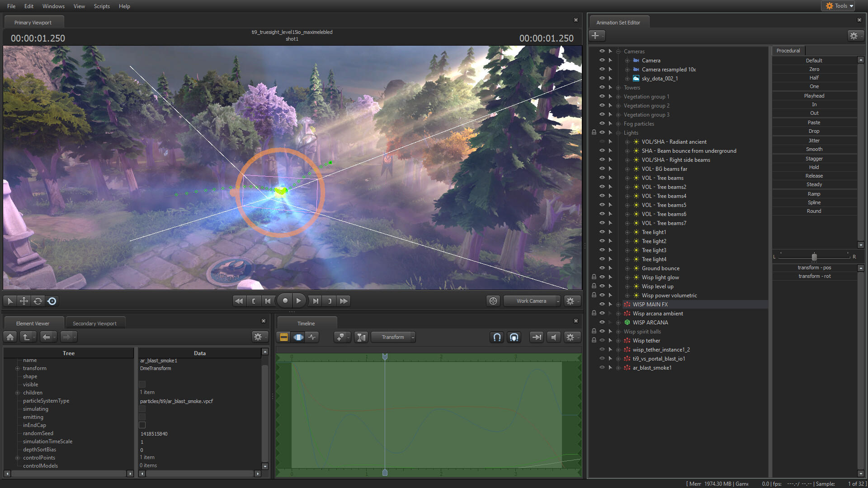This screenshot has height=488, width=868.
Task: Jump to previous clip start bracket
Action: (x=254, y=301)
